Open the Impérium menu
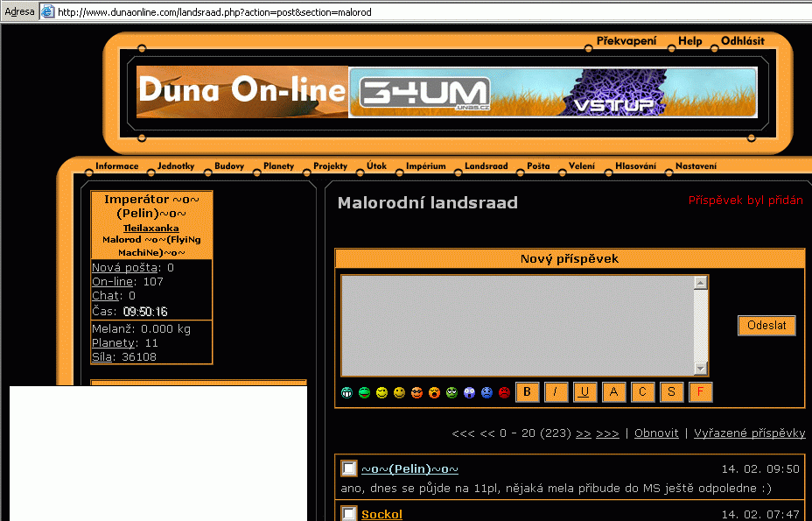This screenshot has width=812, height=521. [425, 165]
